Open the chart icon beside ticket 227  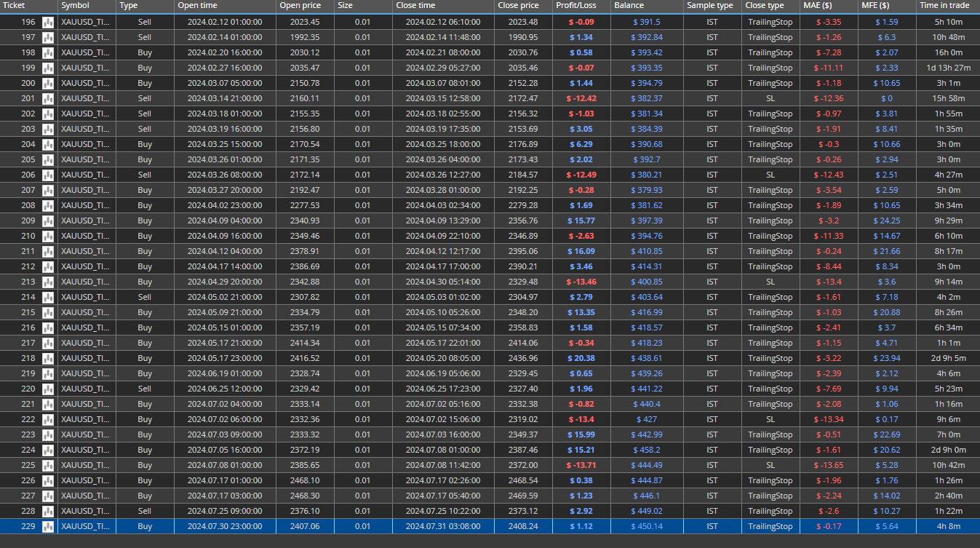tap(49, 496)
